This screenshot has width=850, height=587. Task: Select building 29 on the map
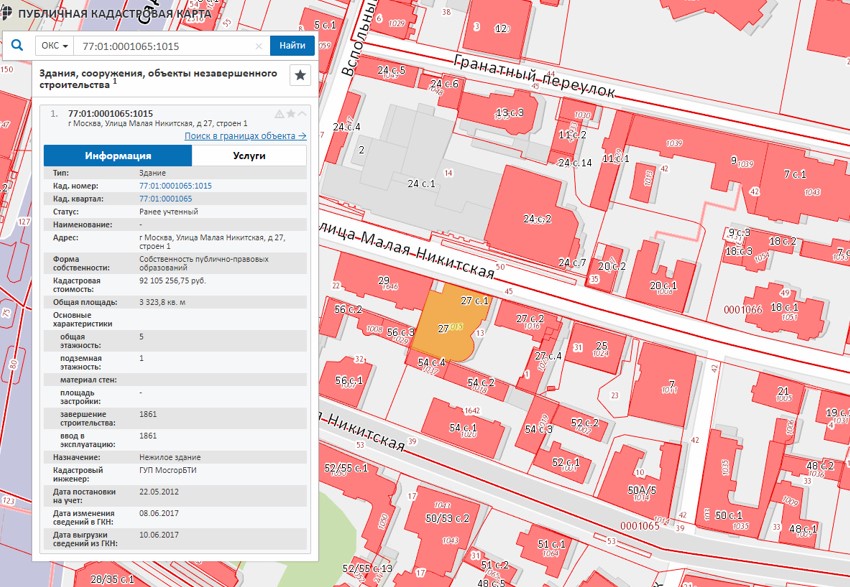pos(383,281)
